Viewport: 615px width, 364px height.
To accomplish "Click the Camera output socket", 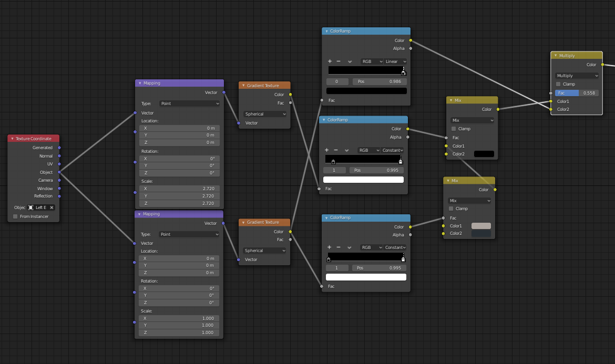I will coord(59,180).
